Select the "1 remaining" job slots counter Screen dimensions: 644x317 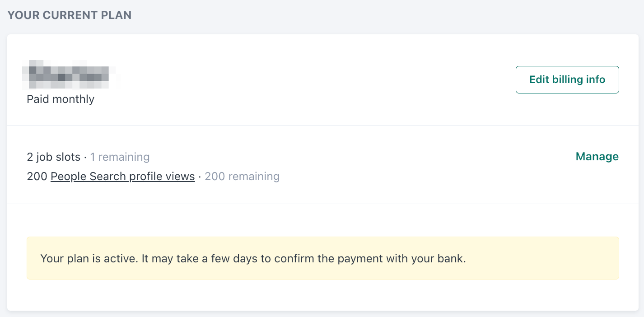(120, 156)
